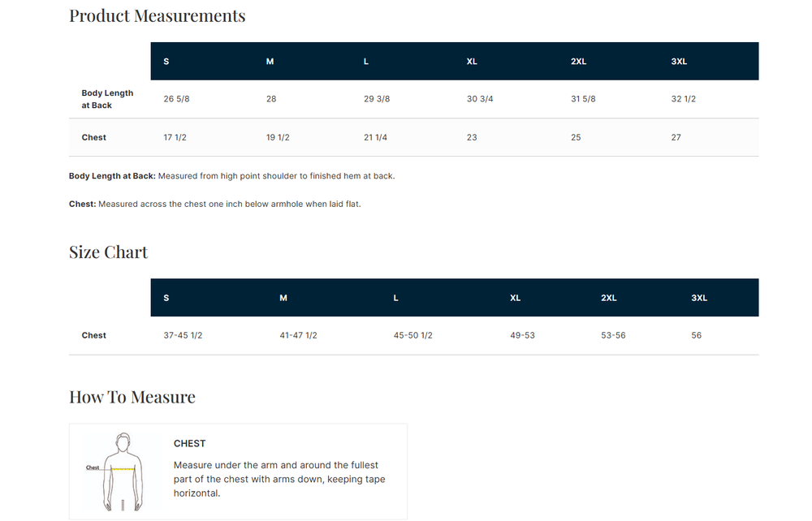Click the Body Length at Back row label
The image size is (812, 521).
(107, 99)
